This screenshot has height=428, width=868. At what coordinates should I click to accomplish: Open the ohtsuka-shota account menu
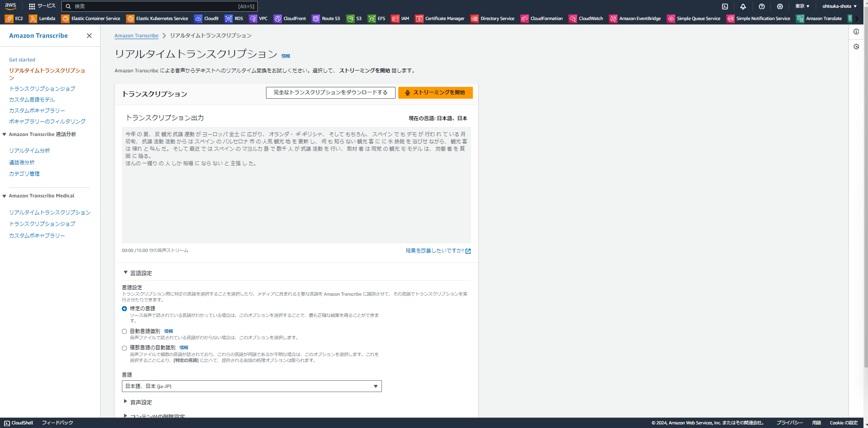pos(839,6)
